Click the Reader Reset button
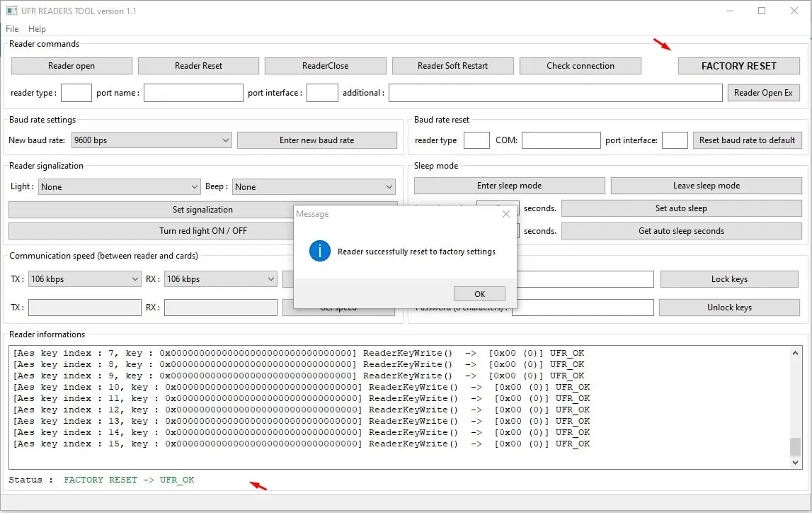This screenshot has height=513, width=812. [198, 66]
